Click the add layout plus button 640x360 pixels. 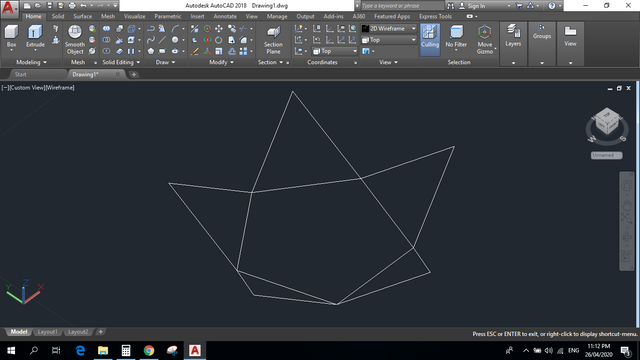pyautogui.click(x=100, y=332)
